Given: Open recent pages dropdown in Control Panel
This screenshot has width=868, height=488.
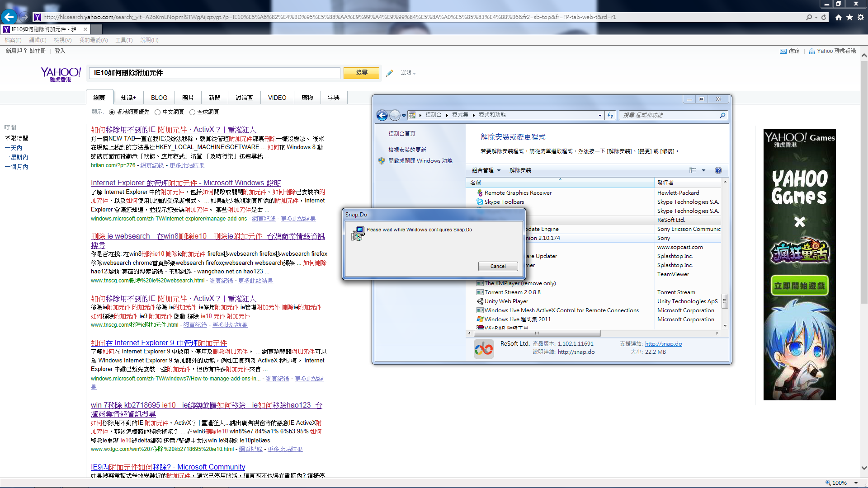Looking at the screenshot, I should (404, 115).
